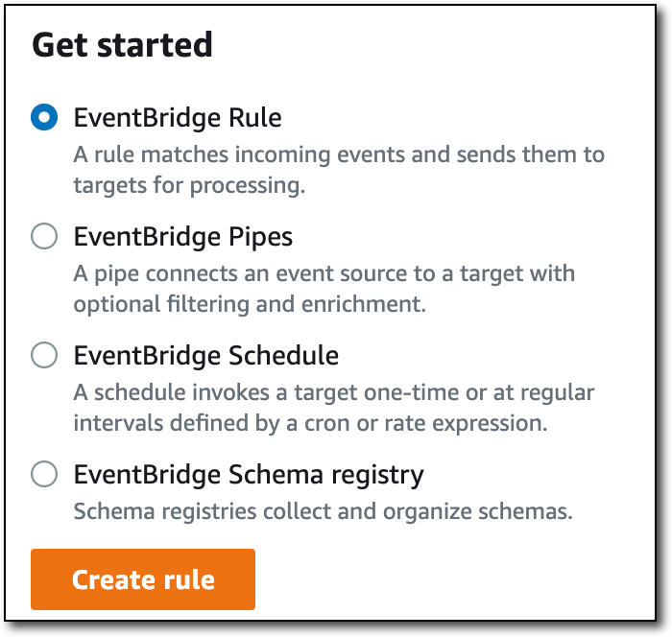Click the "EventBridge Schema registry" option label
This screenshot has height=637, width=672.
[x=249, y=474]
